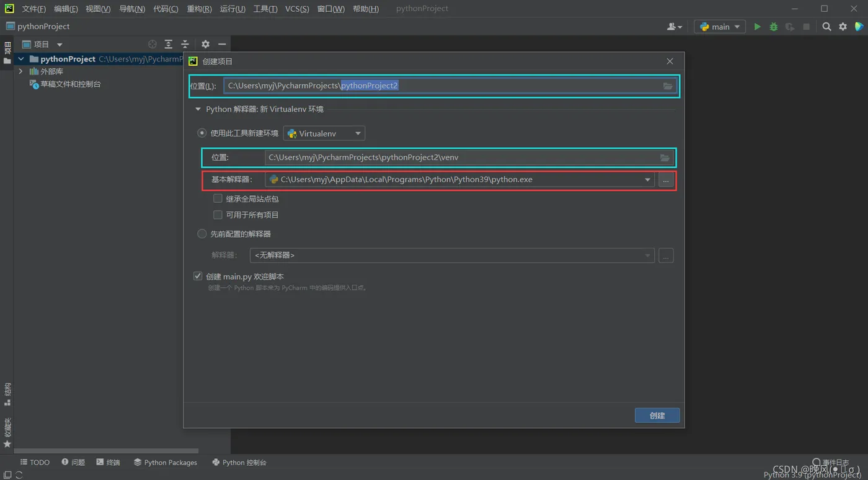
Task: Run the main configuration with the green play icon
Action: click(757, 27)
